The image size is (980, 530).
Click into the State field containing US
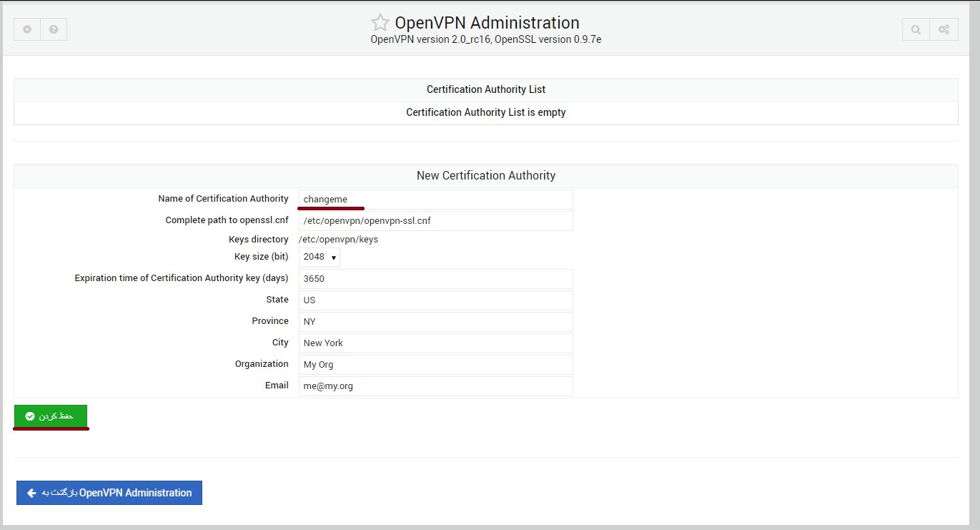(x=435, y=300)
